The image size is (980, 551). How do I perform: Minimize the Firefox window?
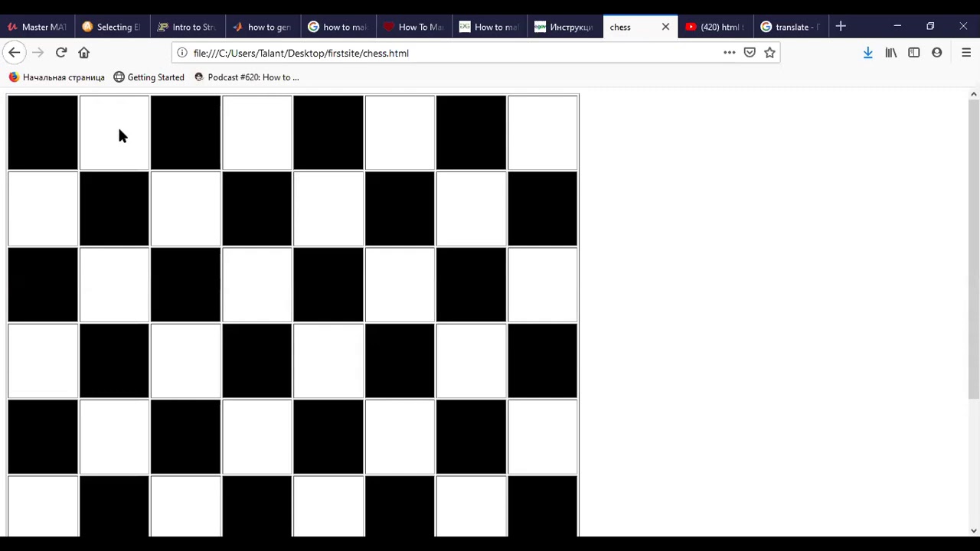[x=897, y=27]
